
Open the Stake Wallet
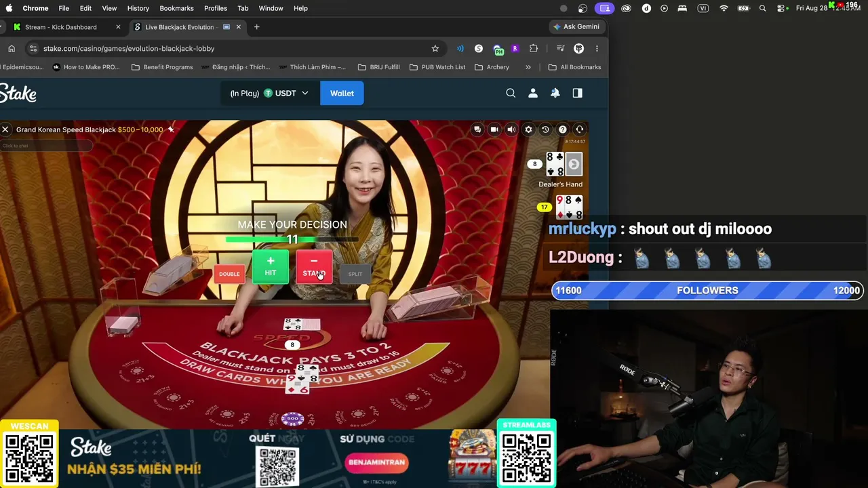point(342,93)
